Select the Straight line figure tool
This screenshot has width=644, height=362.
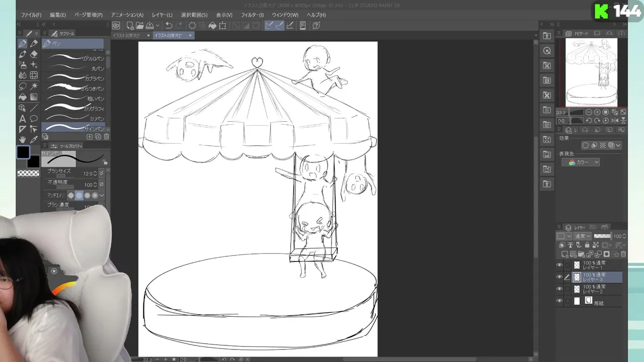click(34, 108)
